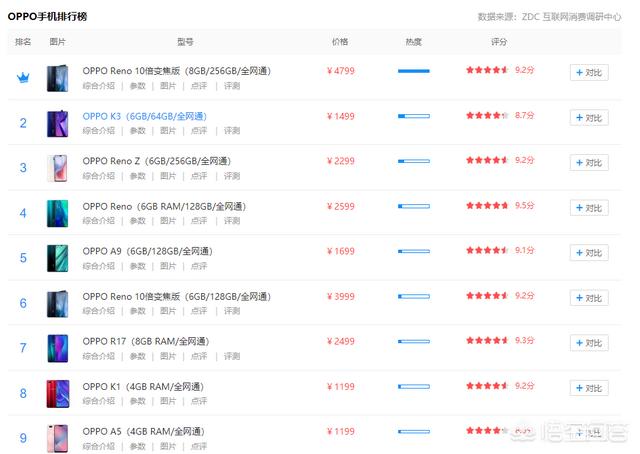Open the OPPO A9 phone thumbnail

pyautogui.click(x=58, y=258)
